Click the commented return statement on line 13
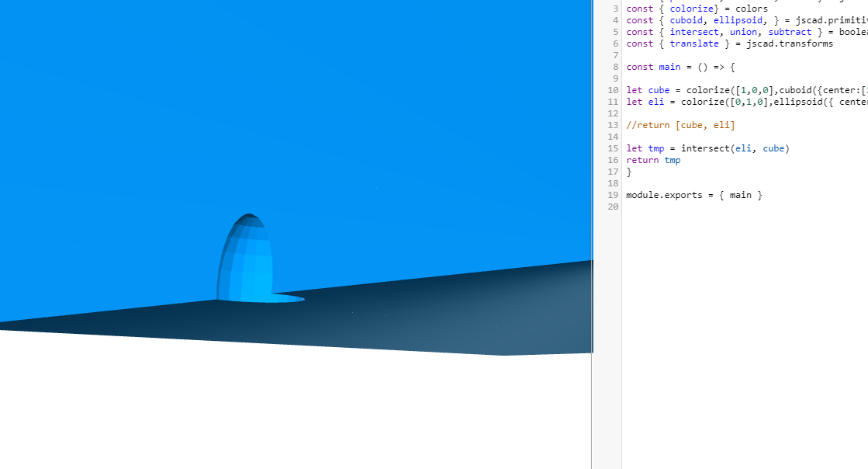 point(680,124)
